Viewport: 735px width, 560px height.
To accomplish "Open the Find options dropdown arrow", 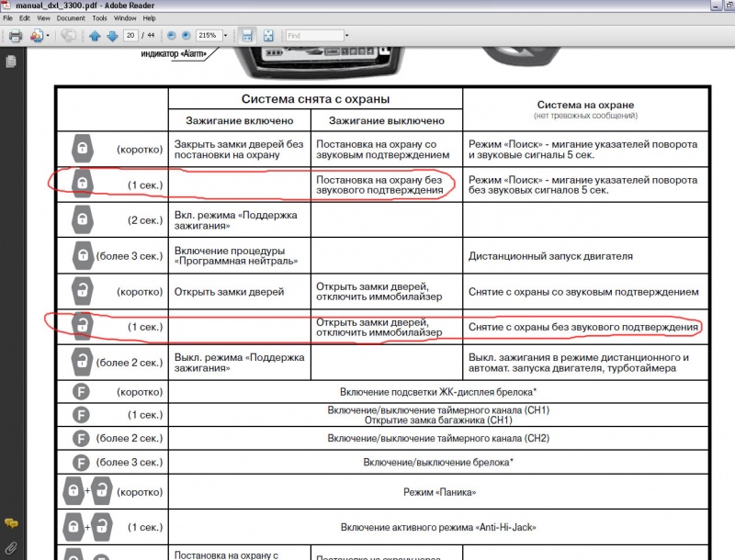I will pos(346,36).
